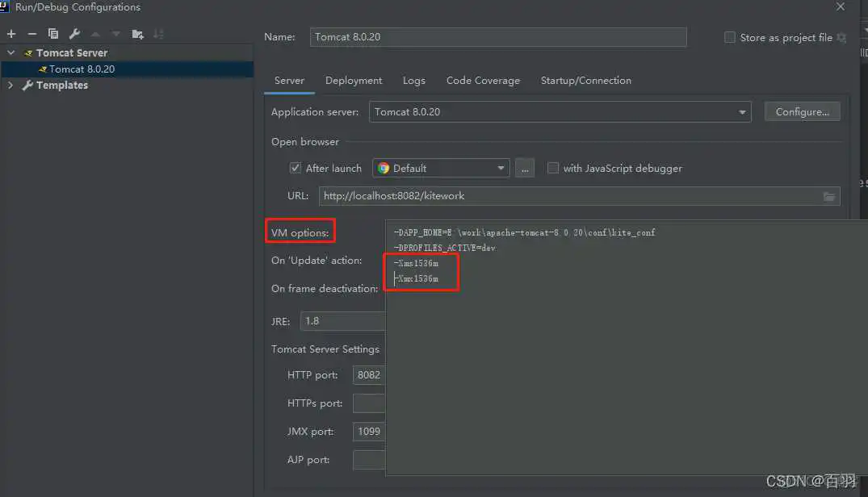Click inside the HTTP port field
This screenshot has width=868, height=497.
(x=369, y=375)
